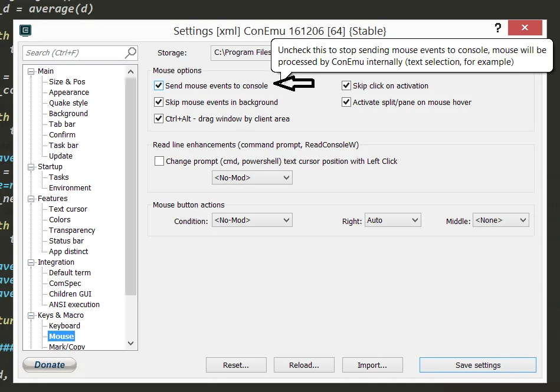Open the Middle button action dropdown
The image size is (560, 392).
(x=501, y=220)
